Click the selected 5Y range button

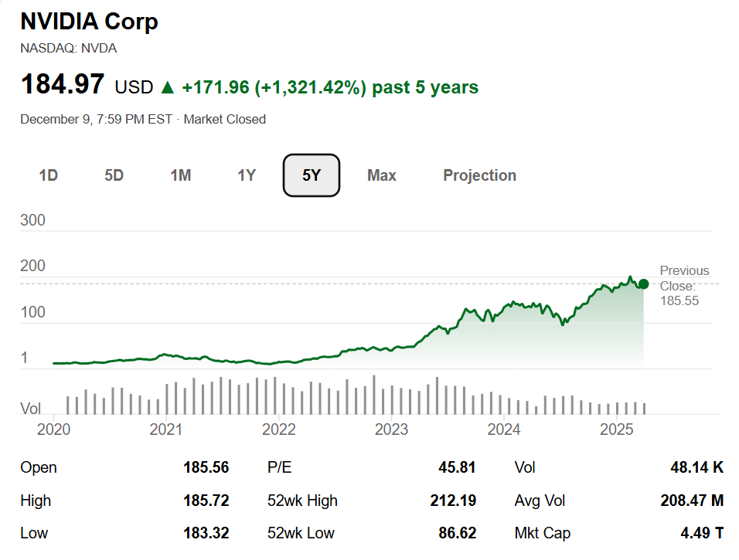312,175
